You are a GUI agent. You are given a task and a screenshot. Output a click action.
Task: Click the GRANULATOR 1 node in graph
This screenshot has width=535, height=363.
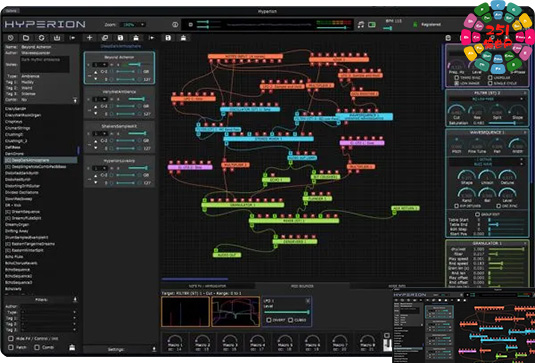click(x=243, y=205)
